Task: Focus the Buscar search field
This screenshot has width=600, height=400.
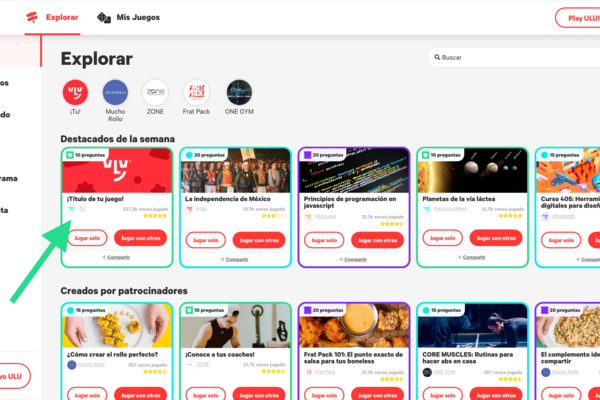Action: [514, 57]
